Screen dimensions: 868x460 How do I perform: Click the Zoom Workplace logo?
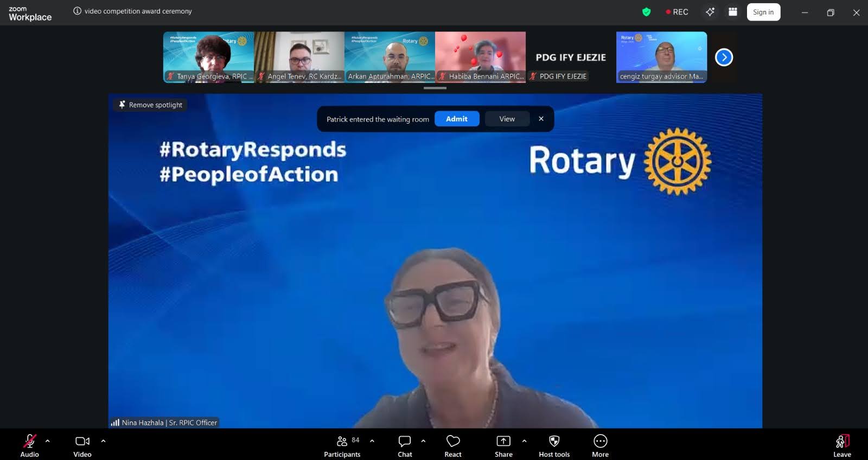coord(30,14)
